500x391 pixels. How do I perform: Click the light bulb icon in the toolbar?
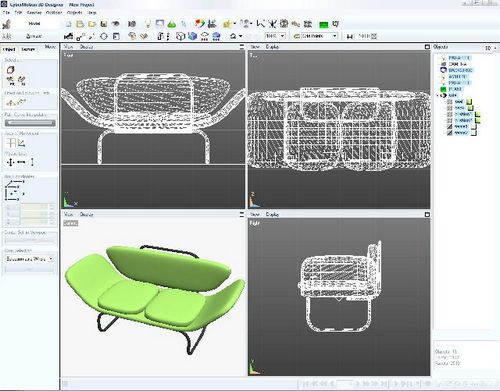147,24
